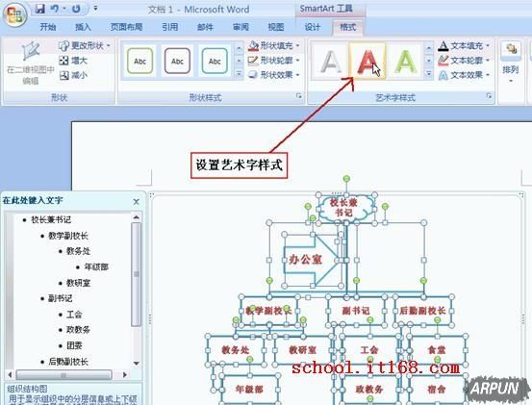Select the 后勤副校长 box in diagram

pyautogui.click(x=423, y=311)
